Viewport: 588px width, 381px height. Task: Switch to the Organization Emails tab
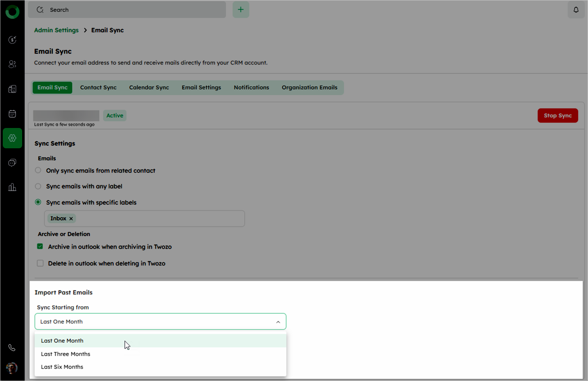(309, 87)
